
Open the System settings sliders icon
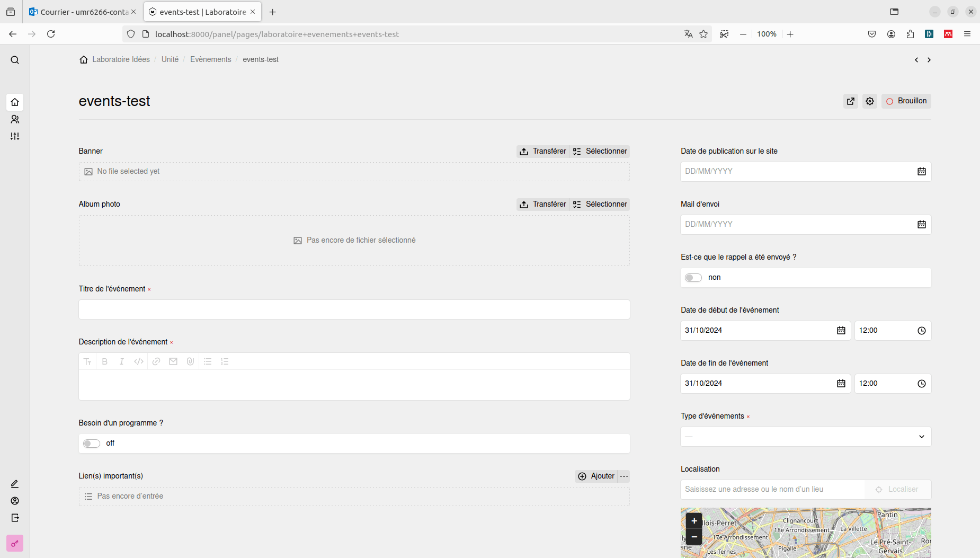[x=15, y=136]
